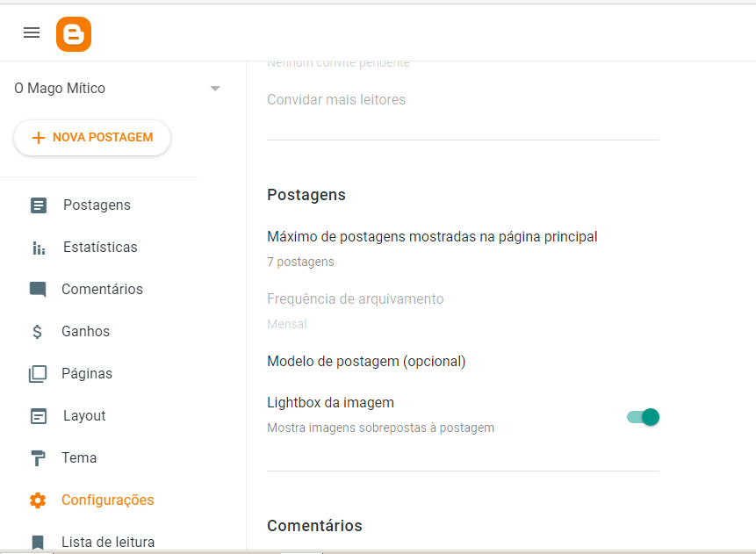Select the Layout icon in sidebar
Viewport: 756px width, 554px height.
[39, 416]
